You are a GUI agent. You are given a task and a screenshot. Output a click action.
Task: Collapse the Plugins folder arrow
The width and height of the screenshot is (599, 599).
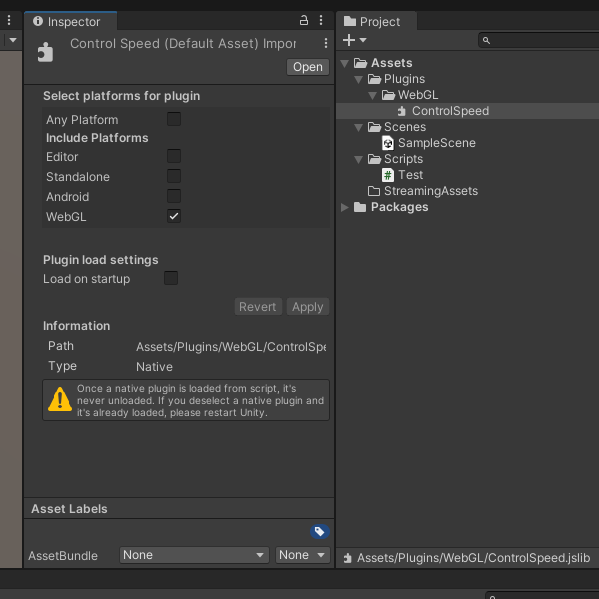358,79
